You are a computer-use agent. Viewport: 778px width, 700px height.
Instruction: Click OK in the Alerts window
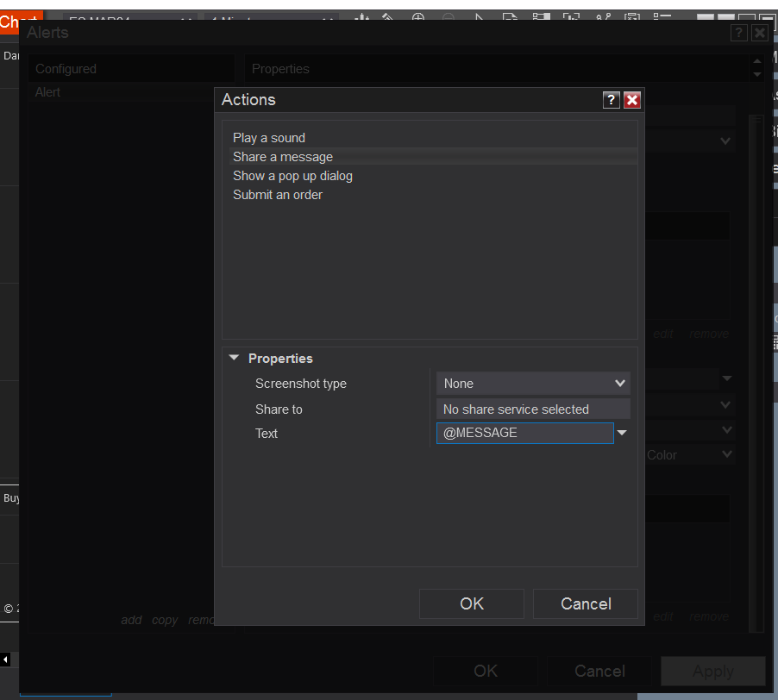pyautogui.click(x=486, y=672)
